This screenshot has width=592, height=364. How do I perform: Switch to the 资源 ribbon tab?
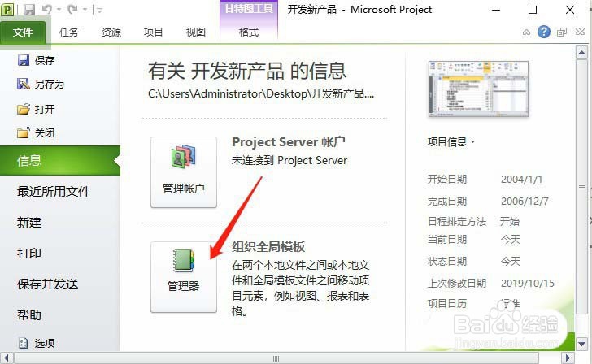coord(111,32)
